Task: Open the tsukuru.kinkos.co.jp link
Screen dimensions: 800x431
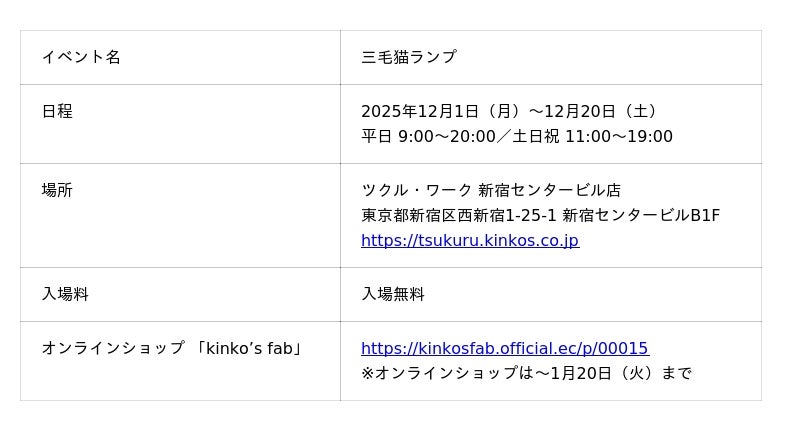Action: (x=469, y=241)
